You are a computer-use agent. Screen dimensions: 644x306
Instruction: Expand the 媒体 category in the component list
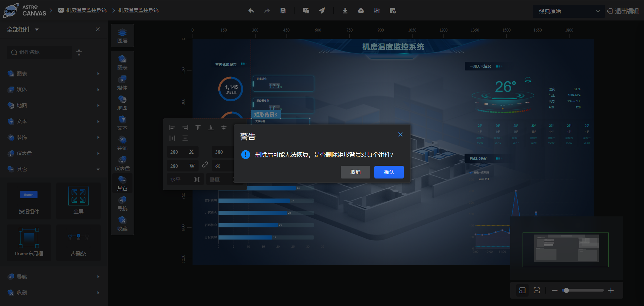[x=54, y=90]
